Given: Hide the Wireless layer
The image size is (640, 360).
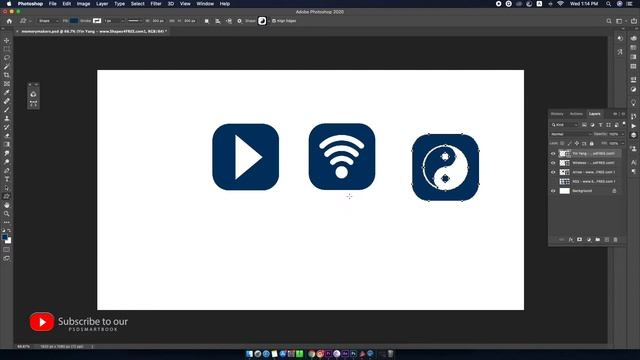Looking at the screenshot, I should pos(553,163).
